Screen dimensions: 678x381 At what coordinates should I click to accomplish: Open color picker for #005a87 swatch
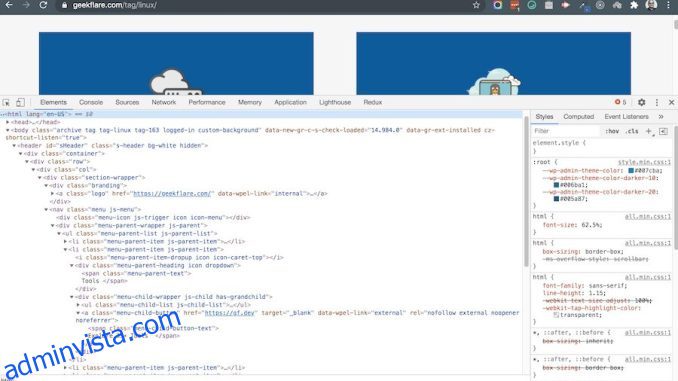(556, 199)
